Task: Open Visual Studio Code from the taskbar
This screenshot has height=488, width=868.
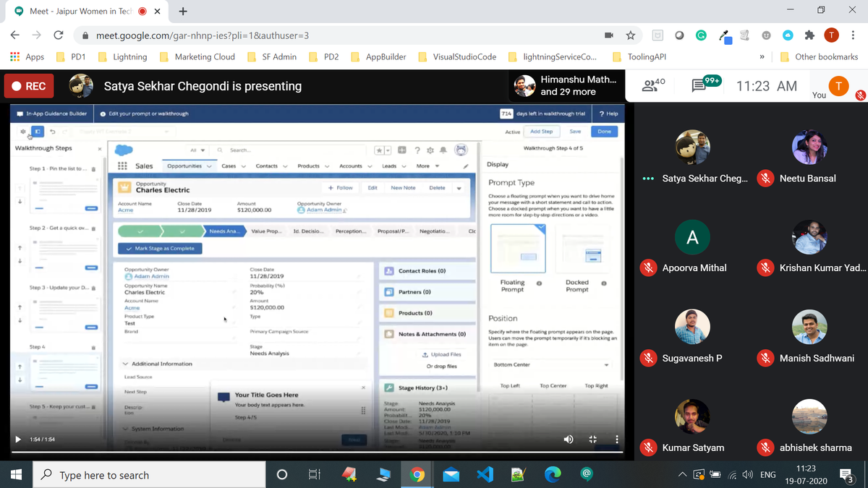Action: (x=485, y=474)
